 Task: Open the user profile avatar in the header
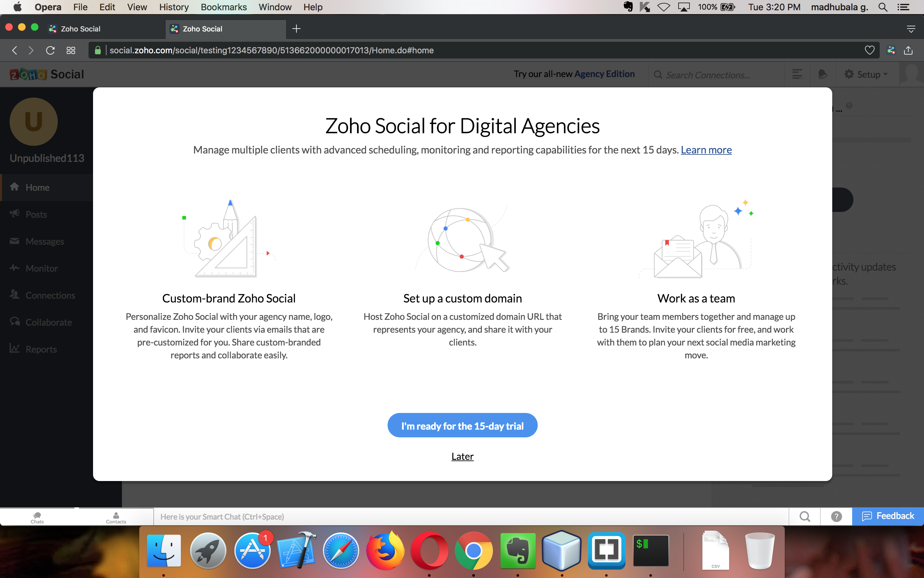pyautogui.click(x=911, y=74)
